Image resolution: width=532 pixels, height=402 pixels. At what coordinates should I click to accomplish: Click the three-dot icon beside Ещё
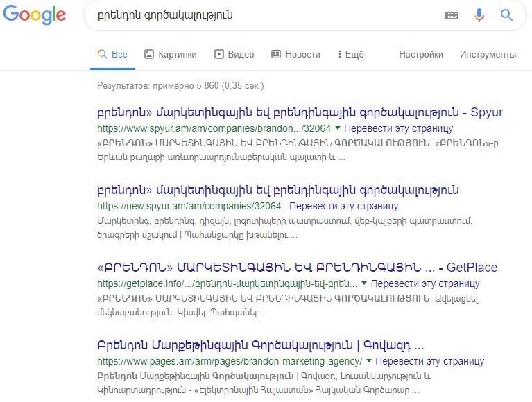[339, 54]
